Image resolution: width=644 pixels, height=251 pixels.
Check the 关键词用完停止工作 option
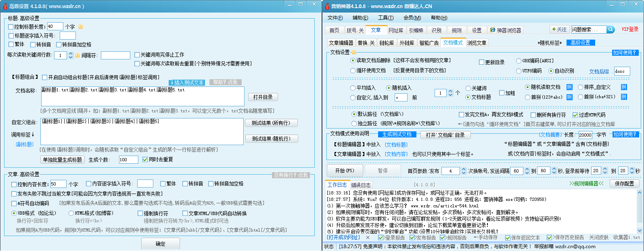pyautogui.click(x=137, y=55)
